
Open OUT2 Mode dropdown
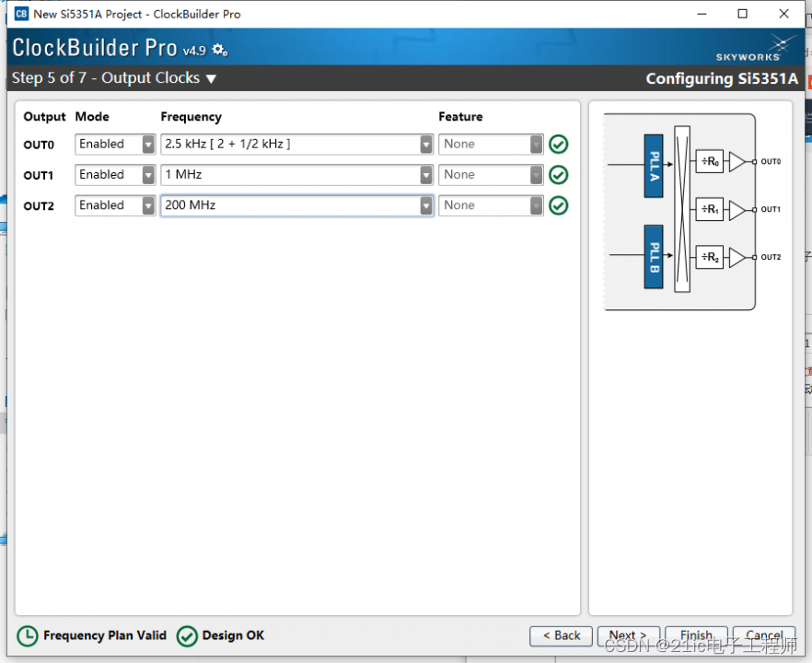115,205
